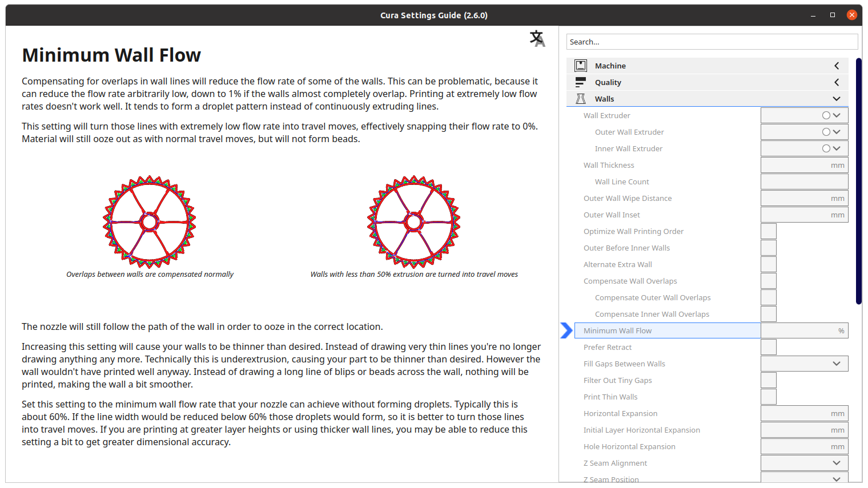Click the Quality category icon
The height and width of the screenshot is (488, 868).
581,82
